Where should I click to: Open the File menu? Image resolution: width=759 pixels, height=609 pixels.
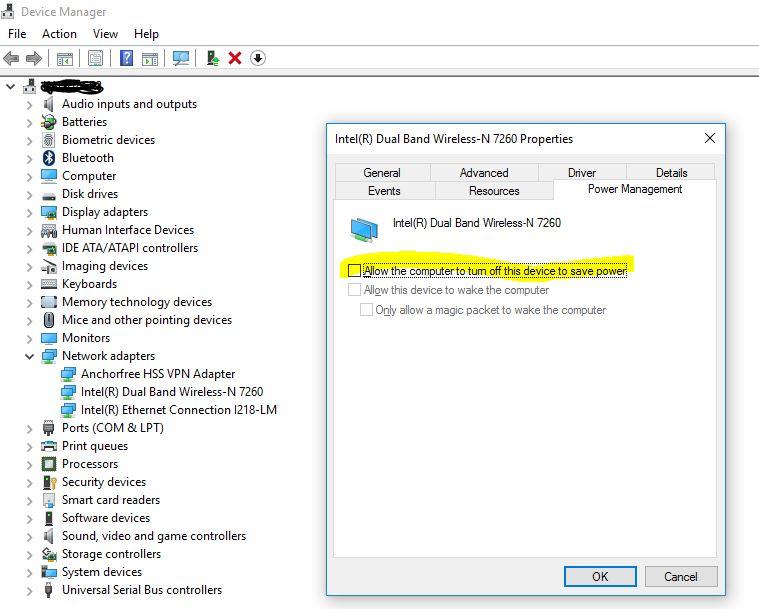pyautogui.click(x=17, y=34)
